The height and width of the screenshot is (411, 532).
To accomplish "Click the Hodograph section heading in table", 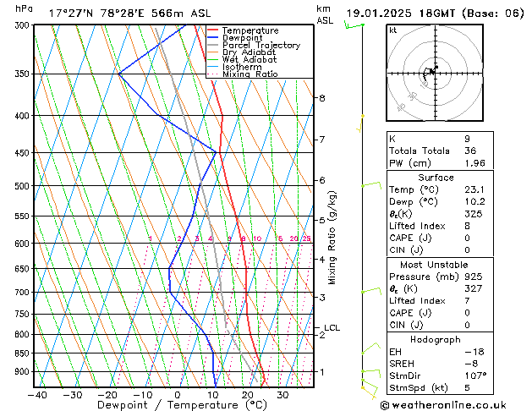I will tap(436, 340).
